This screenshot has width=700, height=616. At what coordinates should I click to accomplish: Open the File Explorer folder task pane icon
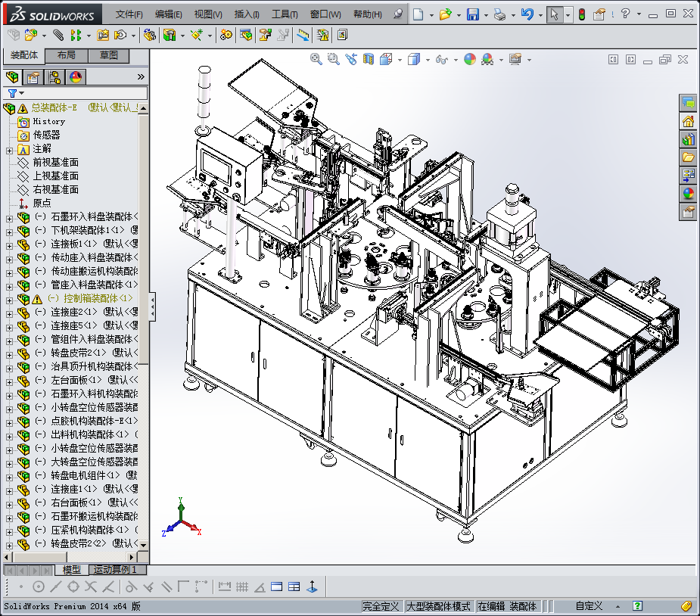click(689, 157)
